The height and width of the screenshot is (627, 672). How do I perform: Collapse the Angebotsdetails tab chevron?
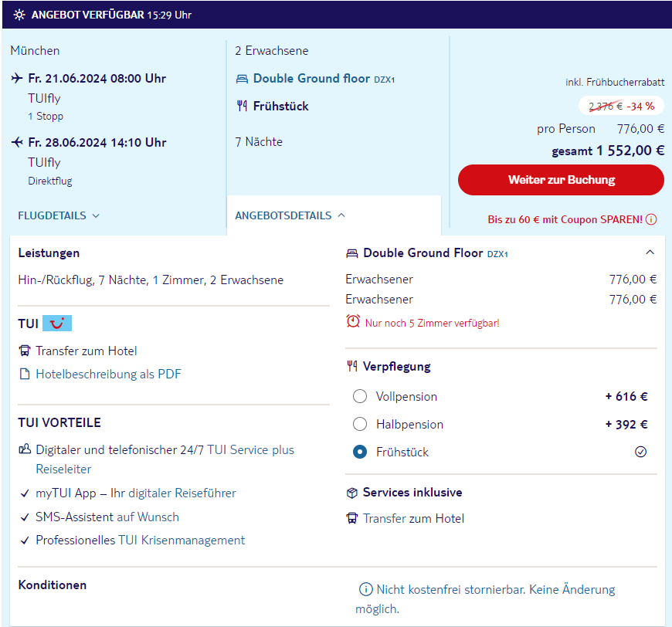(x=341, y=215)
